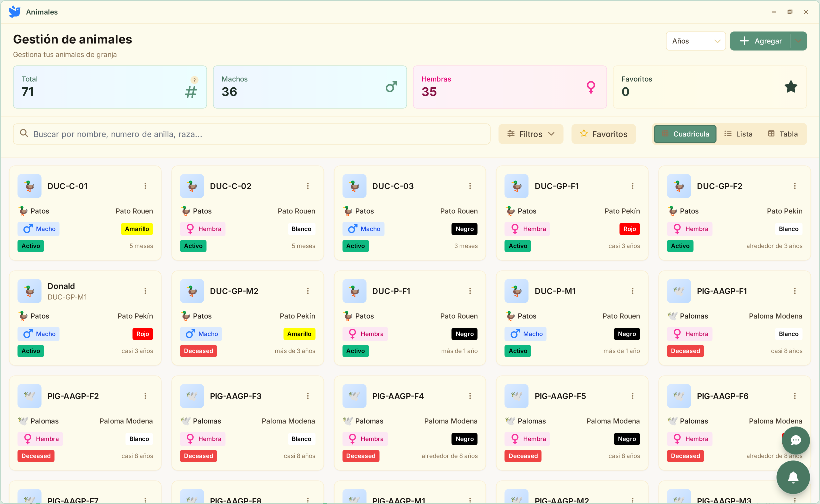
Task: Open the Años dropdown
Action: (x=696, y=41)
